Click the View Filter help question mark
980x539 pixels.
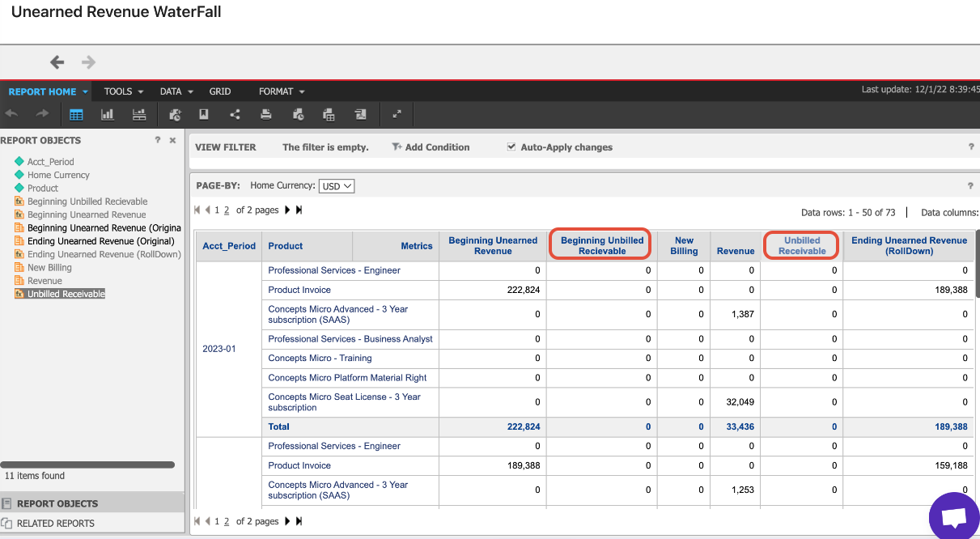pyautogui.click(x=971, y=147)
